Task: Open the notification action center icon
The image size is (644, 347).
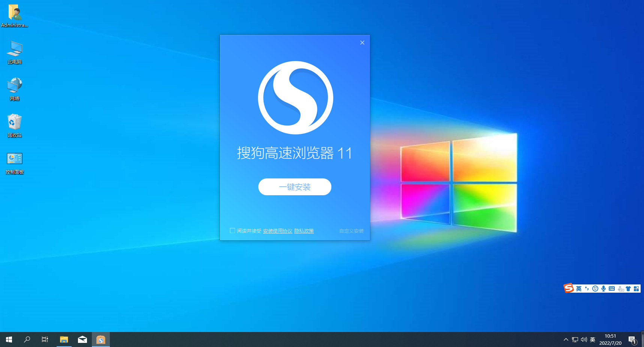Action: pos(632,340)
